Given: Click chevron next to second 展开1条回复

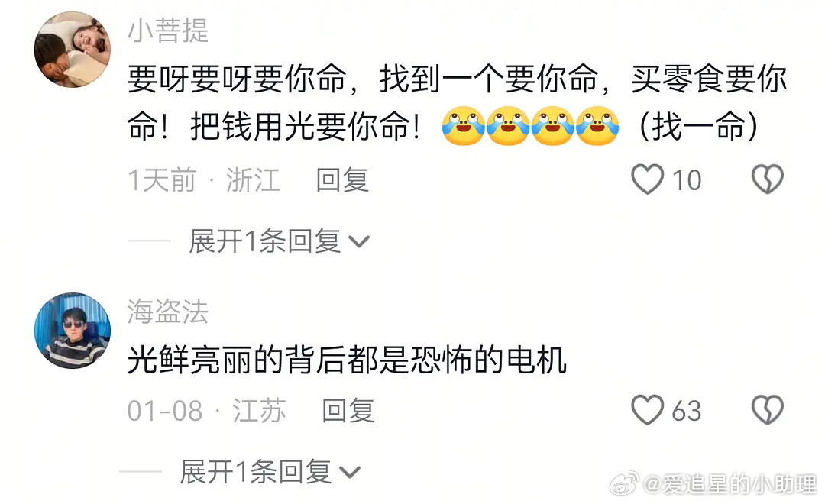Looking at the screenshot, I should tap(350, 472).
